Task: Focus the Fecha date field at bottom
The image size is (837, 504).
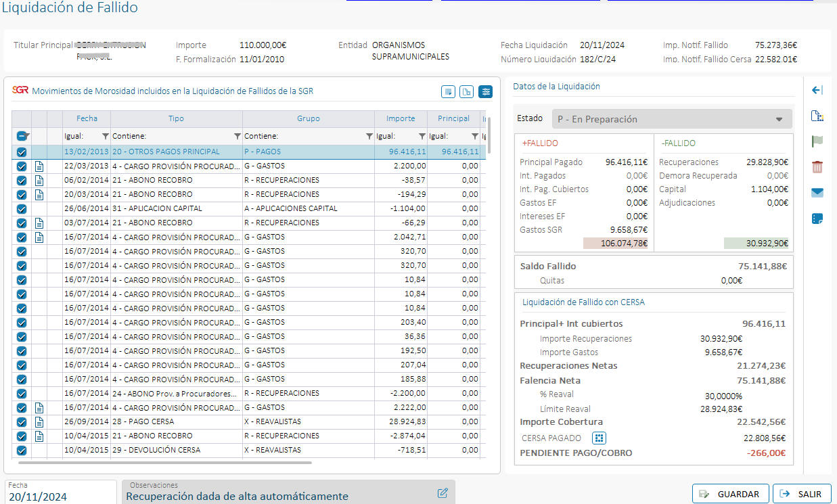Action: [x=60, y=492]
